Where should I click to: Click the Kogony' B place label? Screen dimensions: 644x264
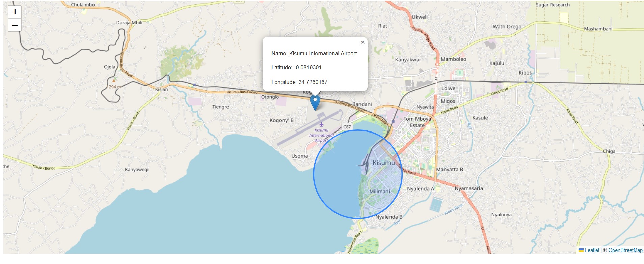tap(281, 120)
